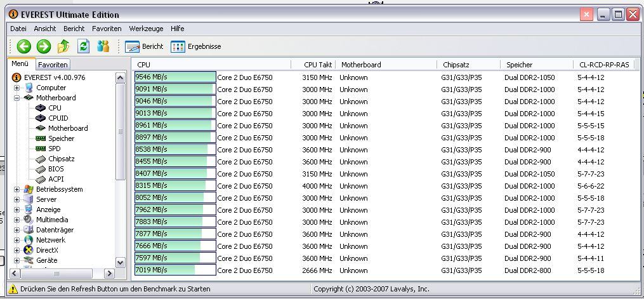The height and width of the screenshot is (299, 644).
Task: Open the Bericht menu
Action: point(74,29)
